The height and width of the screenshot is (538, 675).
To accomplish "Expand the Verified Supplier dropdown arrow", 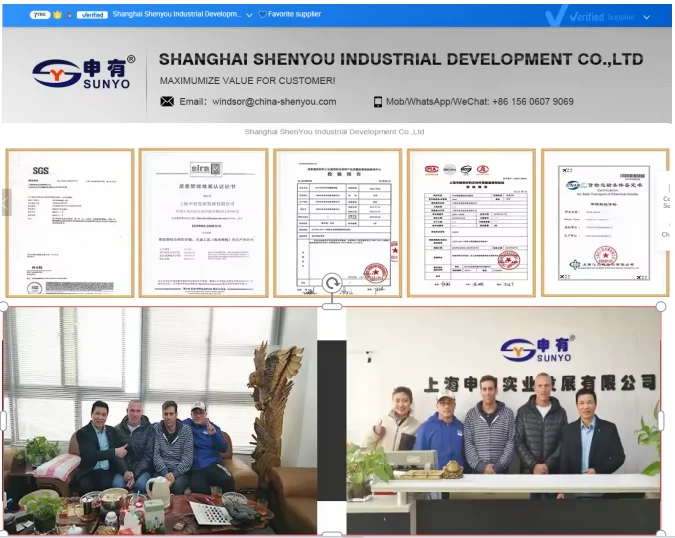I will (x=646, y=17).
